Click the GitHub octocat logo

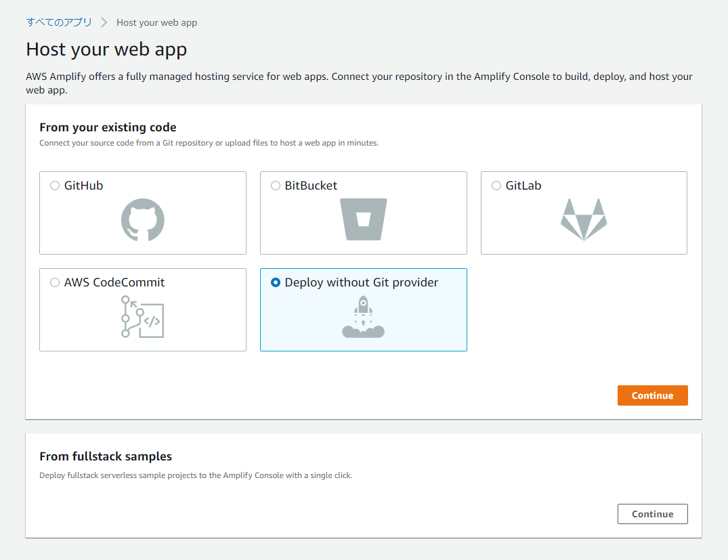click(x=142, y=219)
